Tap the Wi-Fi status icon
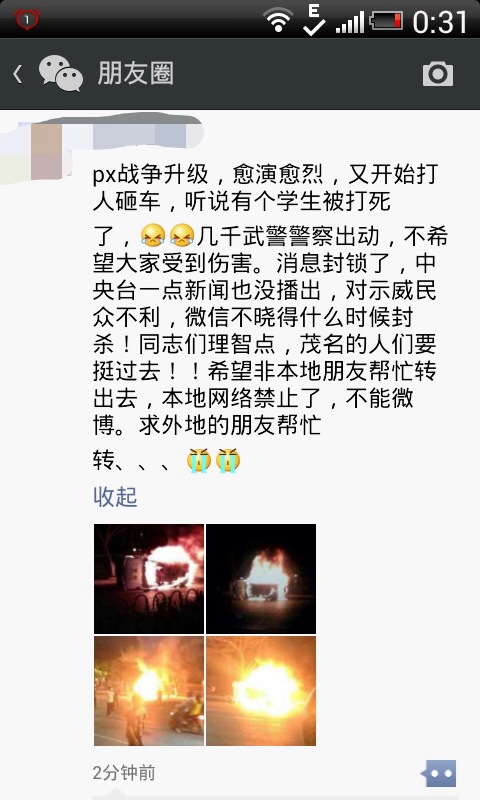Image resolution: width=480 pixels, height=800 pixels. 278,21
